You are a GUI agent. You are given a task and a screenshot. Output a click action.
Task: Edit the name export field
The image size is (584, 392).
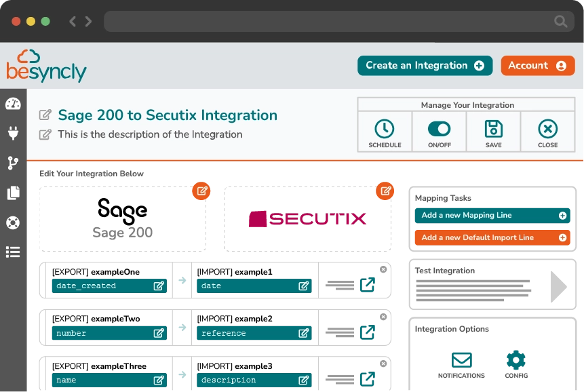109,380
